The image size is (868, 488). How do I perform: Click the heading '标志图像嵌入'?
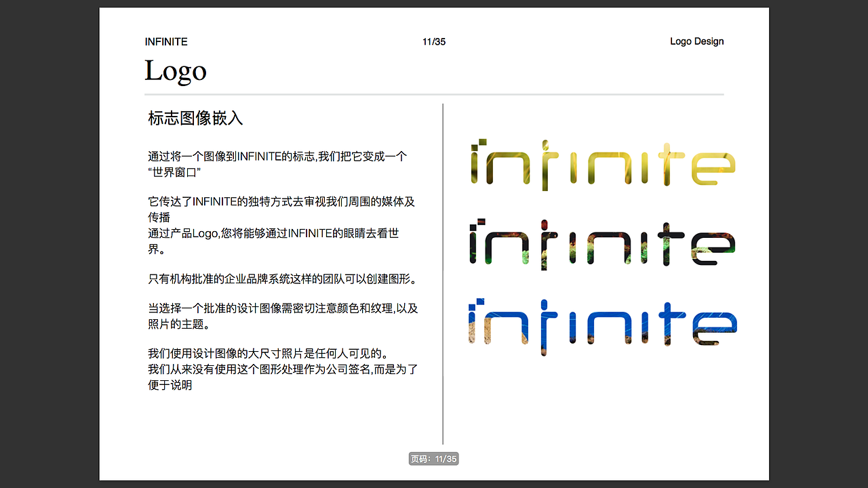click(195, 119)
